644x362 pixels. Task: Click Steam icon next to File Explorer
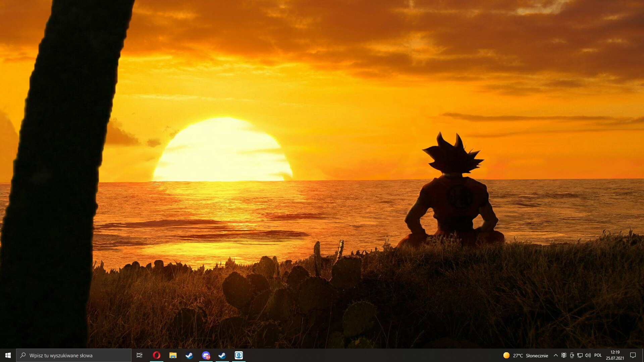189,355
